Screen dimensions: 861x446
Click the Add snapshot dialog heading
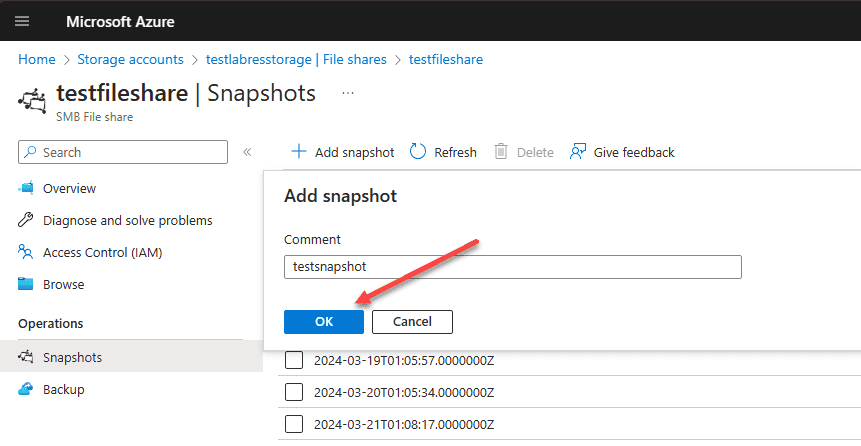coord(340,196)
